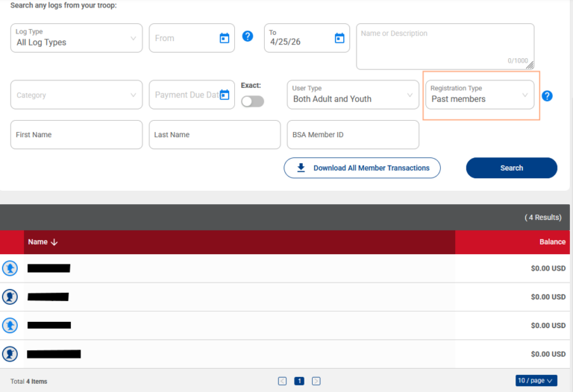Click the ( 4 Results) count text
573x392 pixels.
[543, 217]
